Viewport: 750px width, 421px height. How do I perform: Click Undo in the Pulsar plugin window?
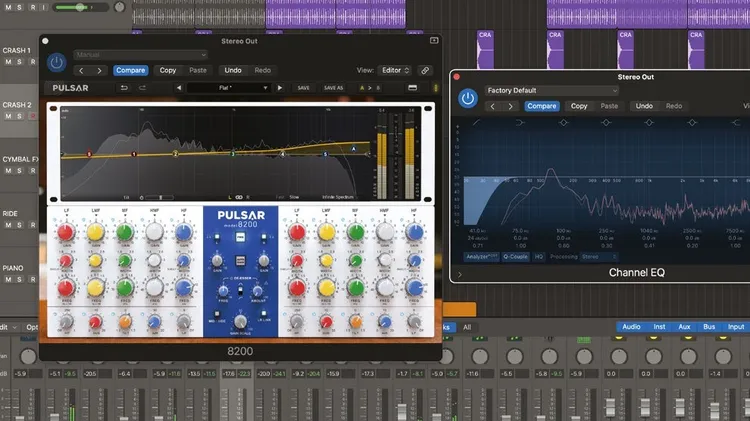(233, 70)
